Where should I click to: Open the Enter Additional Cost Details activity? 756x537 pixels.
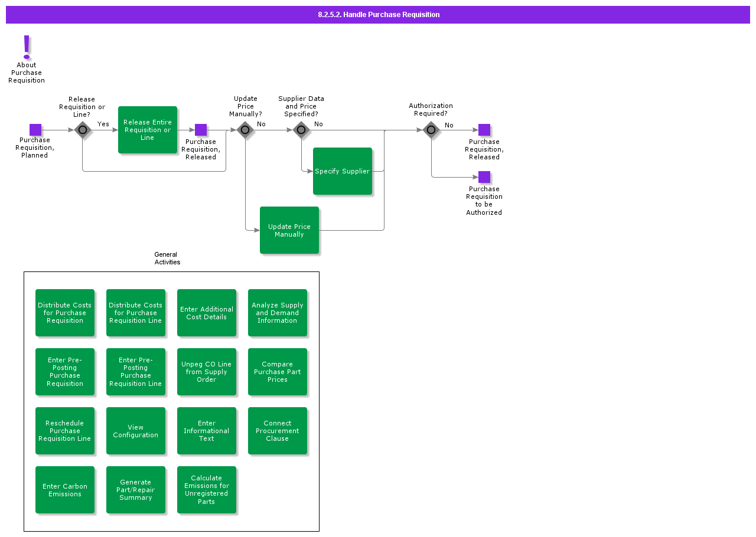coord(207,313)
